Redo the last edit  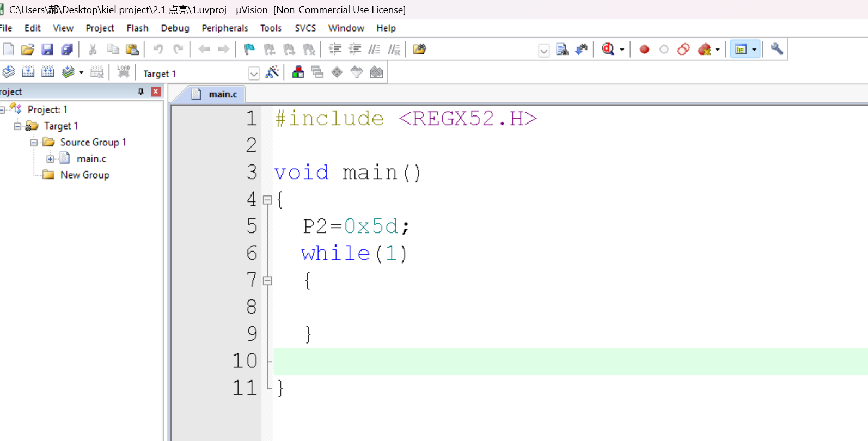pos(178,50)
